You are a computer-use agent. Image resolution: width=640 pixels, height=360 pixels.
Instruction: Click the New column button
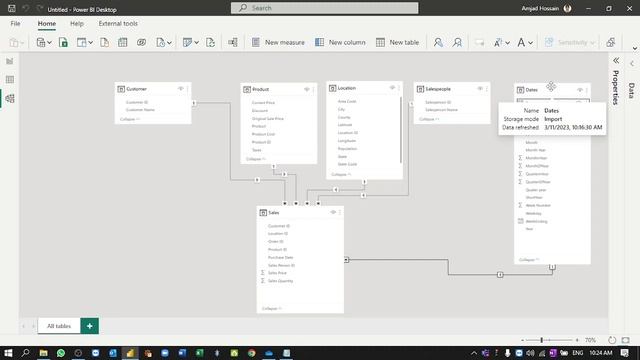click(340, 42)
